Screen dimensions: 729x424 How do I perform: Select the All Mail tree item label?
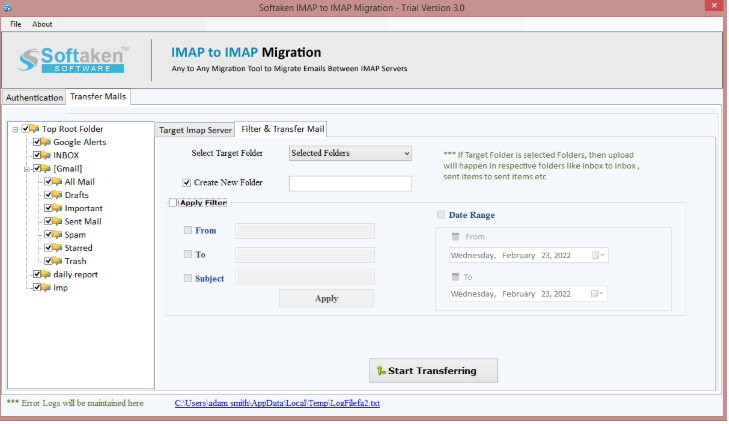coord(80,182)
